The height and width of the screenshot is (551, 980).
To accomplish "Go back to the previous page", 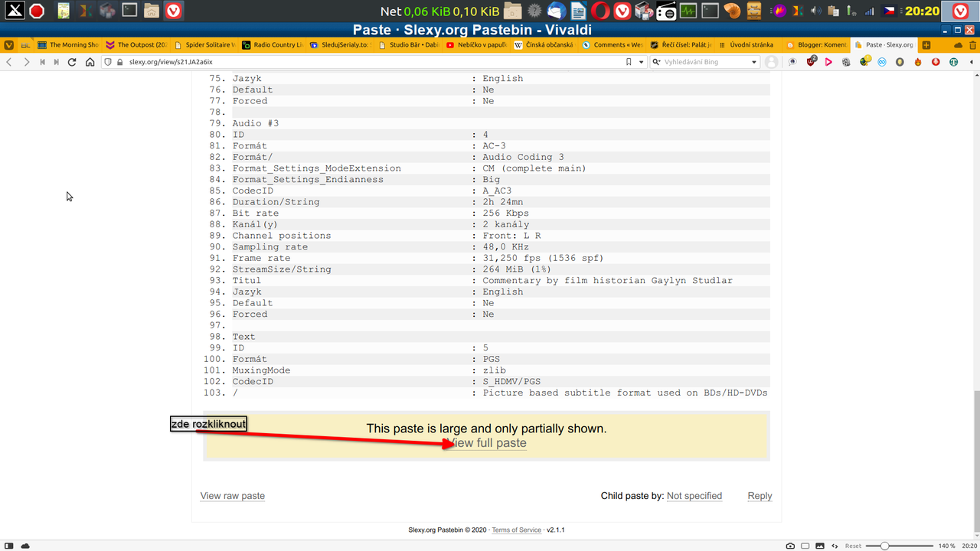I will tap(9, 62).
